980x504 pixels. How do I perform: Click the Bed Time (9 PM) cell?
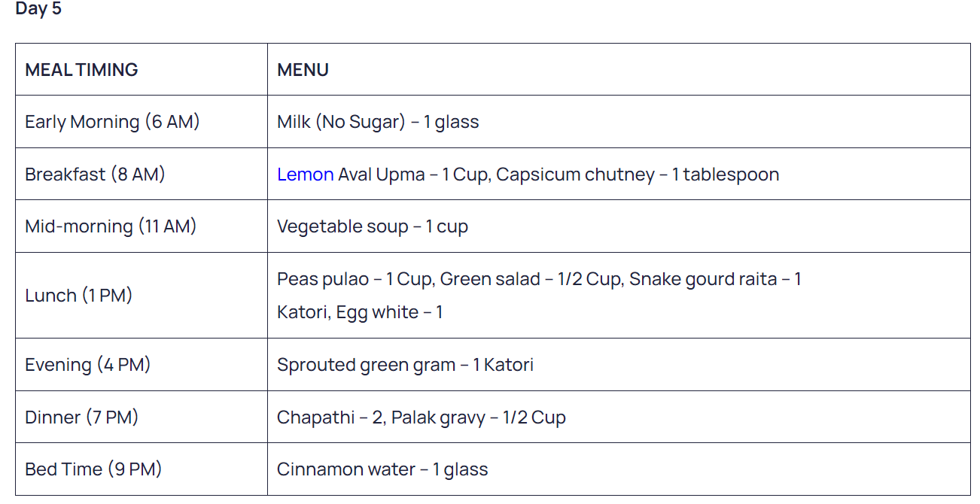pyautogui.click(x=142, y=469)
